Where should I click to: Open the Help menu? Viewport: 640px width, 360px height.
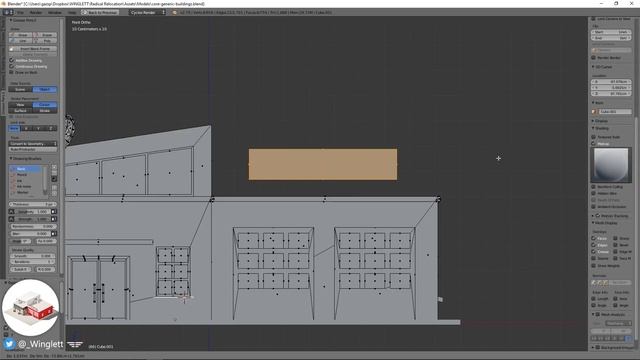(72, 13)
